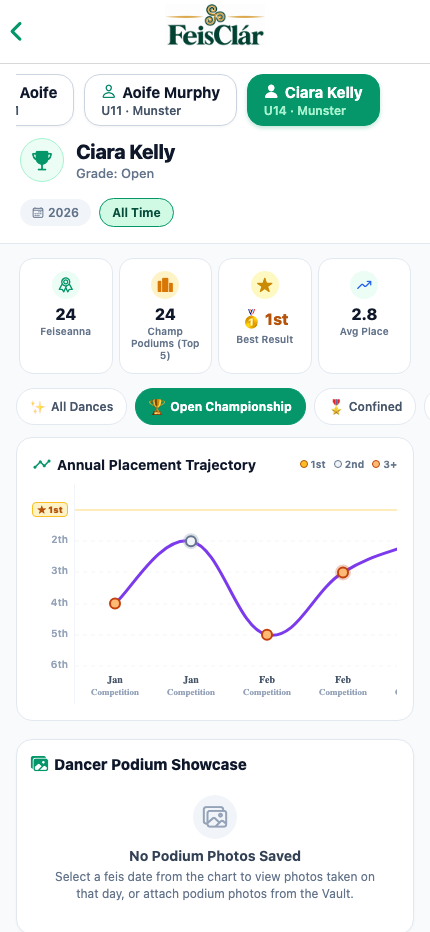Open the Feiseanna stat card
The height and width of the screenshot is (932, 430).
66,316
